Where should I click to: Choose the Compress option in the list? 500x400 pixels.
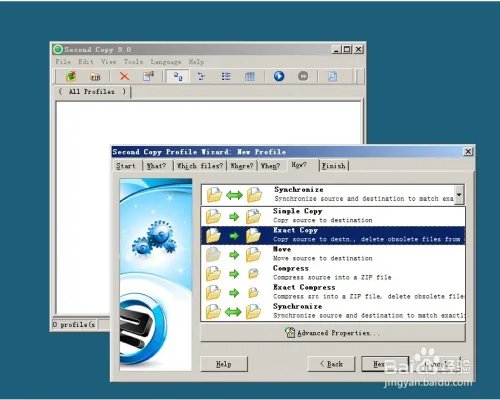tap(333, 273)
